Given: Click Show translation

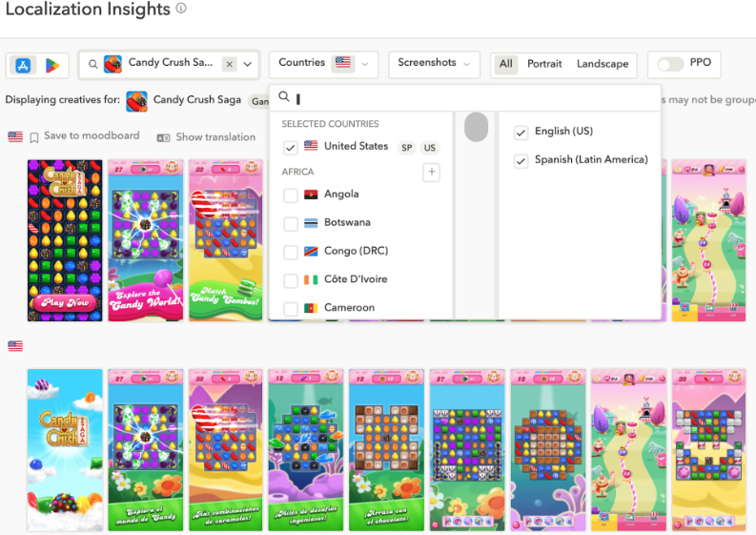Looking at the screenshot, I should click(215, 137).
